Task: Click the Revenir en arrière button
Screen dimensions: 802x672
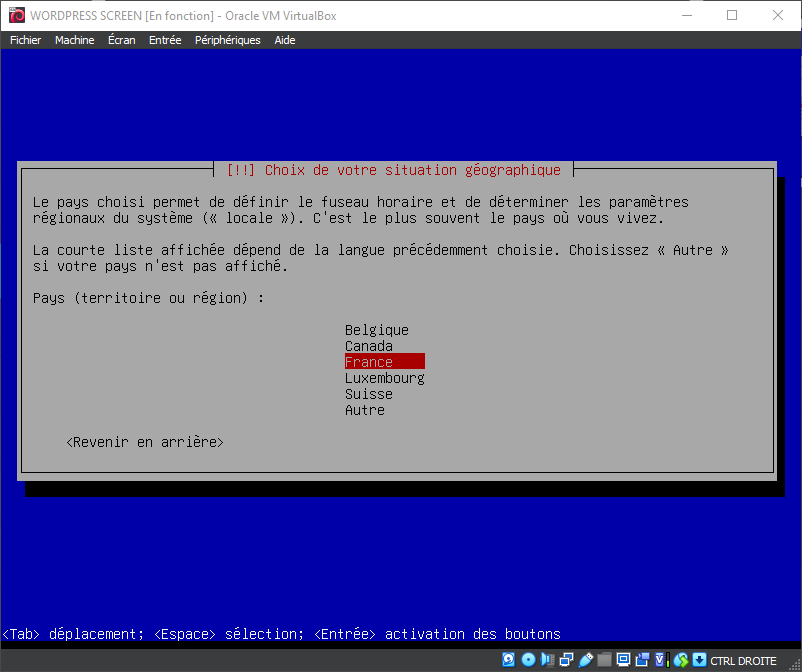Action: pyautogui.click(x=145, y=442)
